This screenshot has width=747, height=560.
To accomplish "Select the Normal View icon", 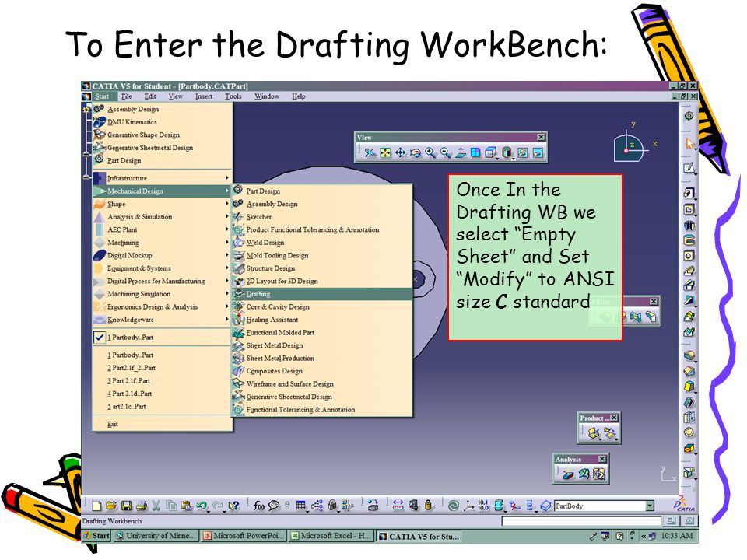I will pos(461,153).
